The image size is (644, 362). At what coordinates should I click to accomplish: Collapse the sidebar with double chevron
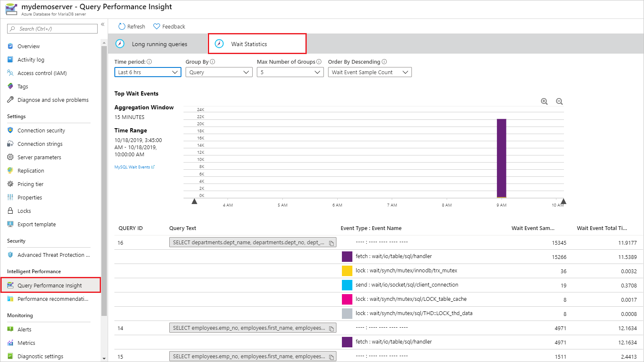(103, 24)
